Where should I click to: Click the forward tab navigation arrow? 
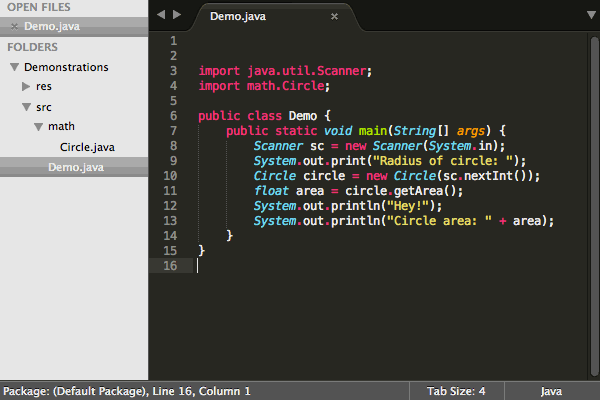pos(177,15)
